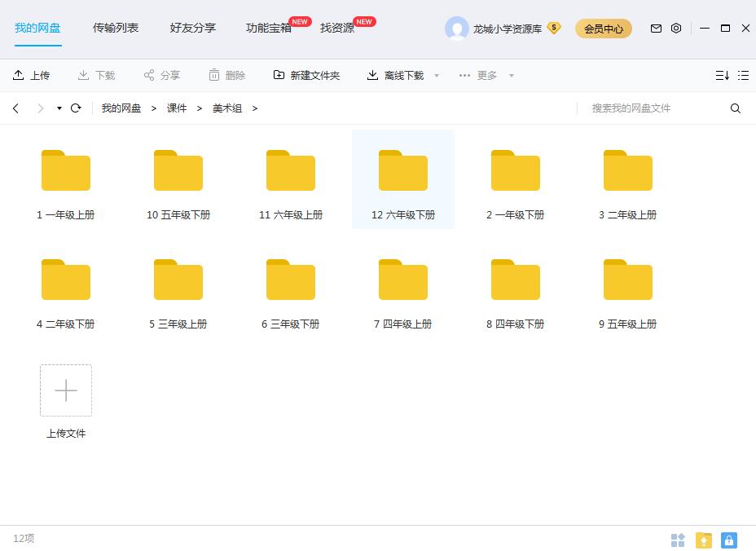The height and width of the screenshot is (551, 756).
Task: Open the mail messages icon
Action: pyautogui.click(x=656, y=29)
